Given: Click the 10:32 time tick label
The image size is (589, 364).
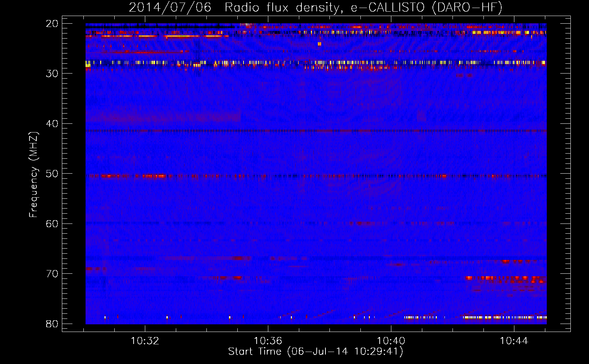Looking at the screenshot, I should 145,341.
